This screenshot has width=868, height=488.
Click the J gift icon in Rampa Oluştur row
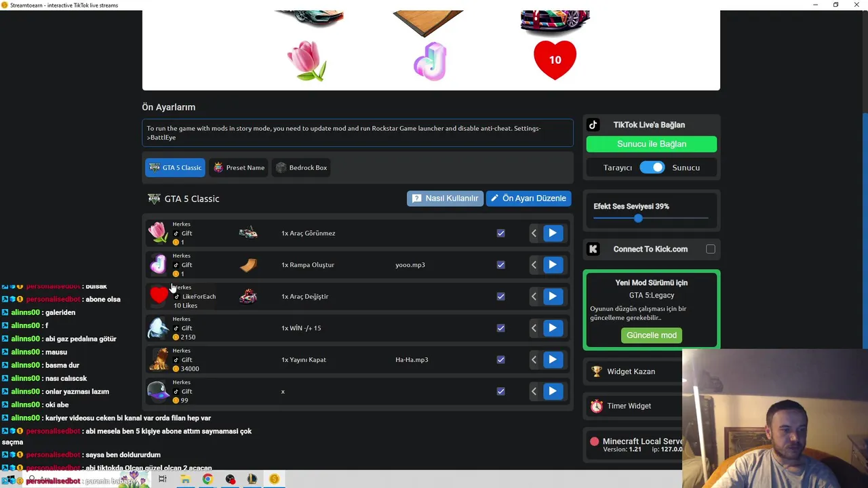[x=157, y=264]
